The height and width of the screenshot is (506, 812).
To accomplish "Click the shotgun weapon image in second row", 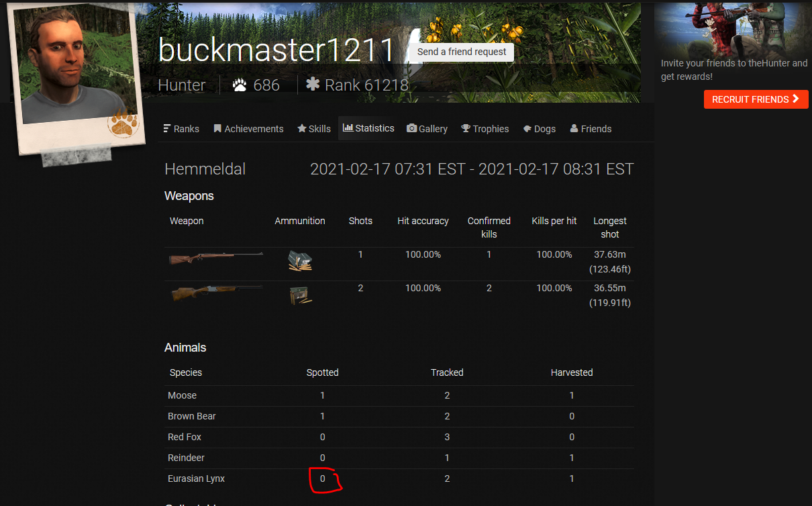I will (215, 293).
